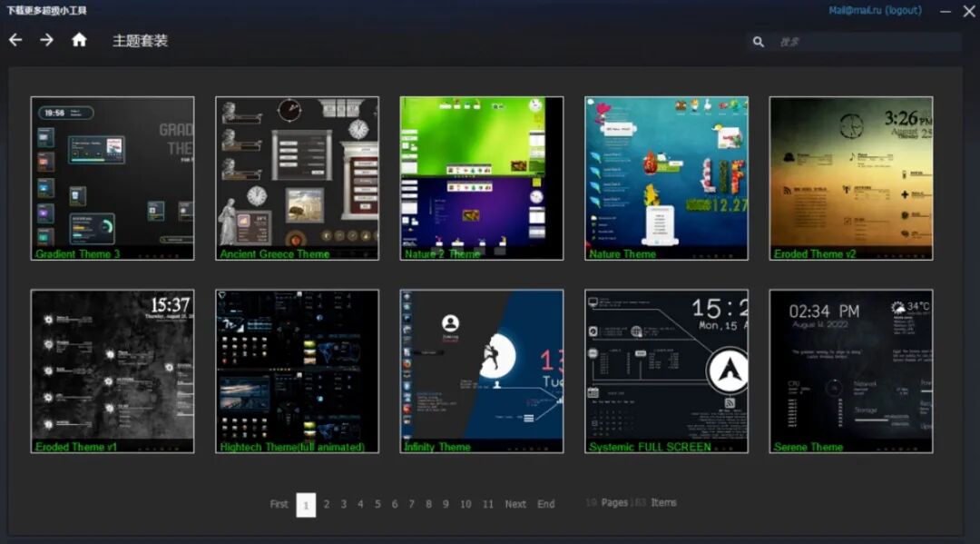Minimize the widget gallery window

945,11
